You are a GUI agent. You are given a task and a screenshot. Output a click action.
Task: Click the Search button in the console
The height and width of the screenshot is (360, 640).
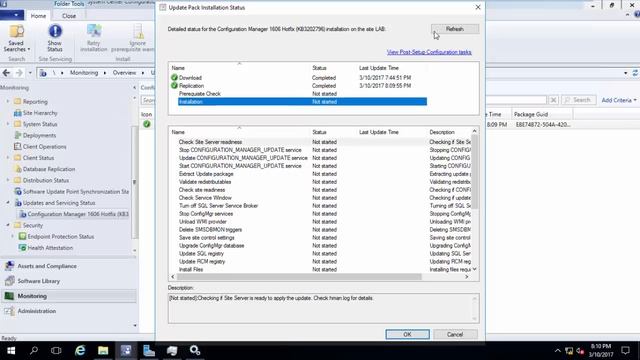(x=578, y=100)
